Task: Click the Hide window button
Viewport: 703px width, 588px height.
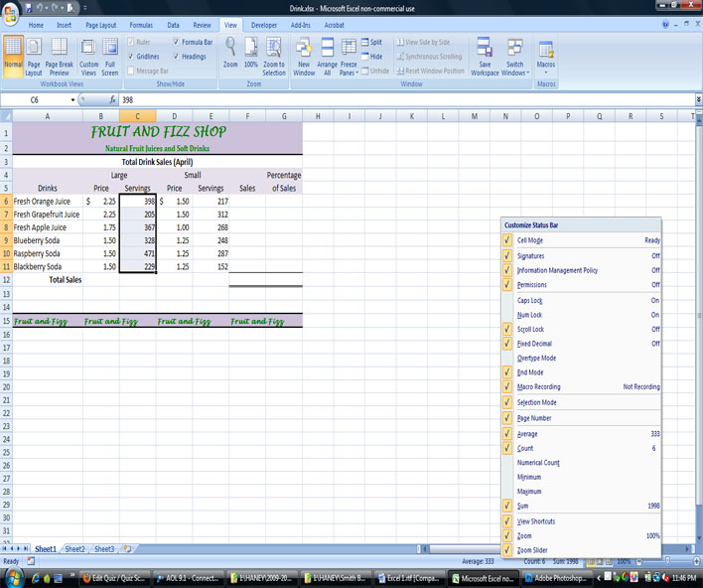Action: (371, 57)
